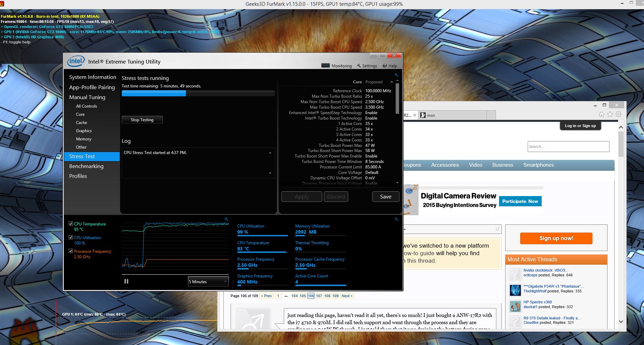Click the stress test progress bar
This screenshot has width=644, height=345.
pos(198,93)
